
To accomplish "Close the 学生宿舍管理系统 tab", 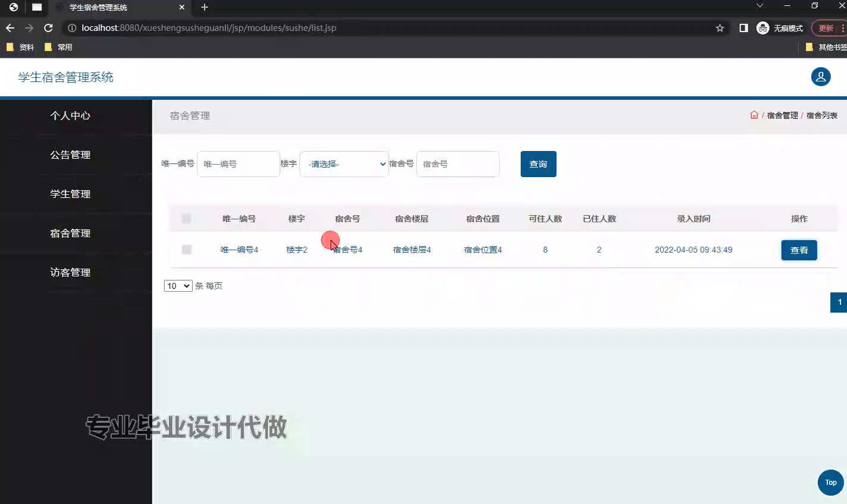I will pyautogui.click(x=182, y=7).
